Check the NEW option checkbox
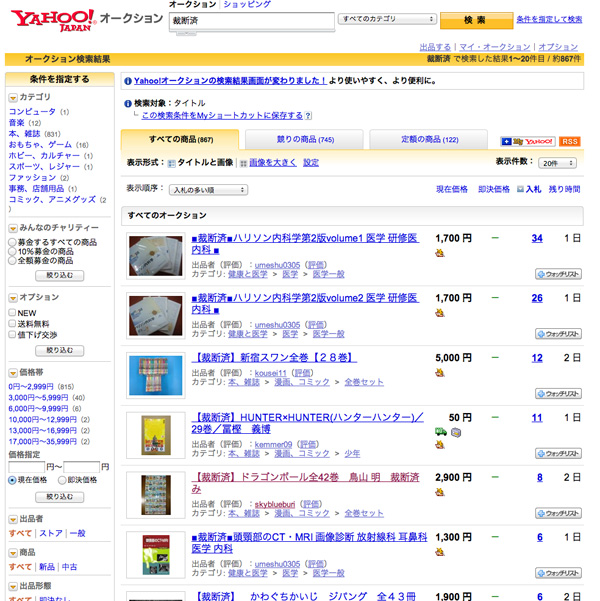Viewport: 600px width, 601px height. point(12,312)
